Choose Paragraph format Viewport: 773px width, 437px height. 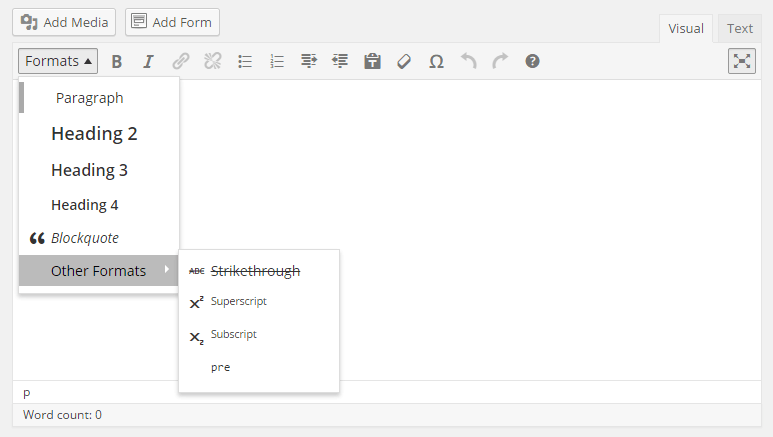tap(99, 98)
